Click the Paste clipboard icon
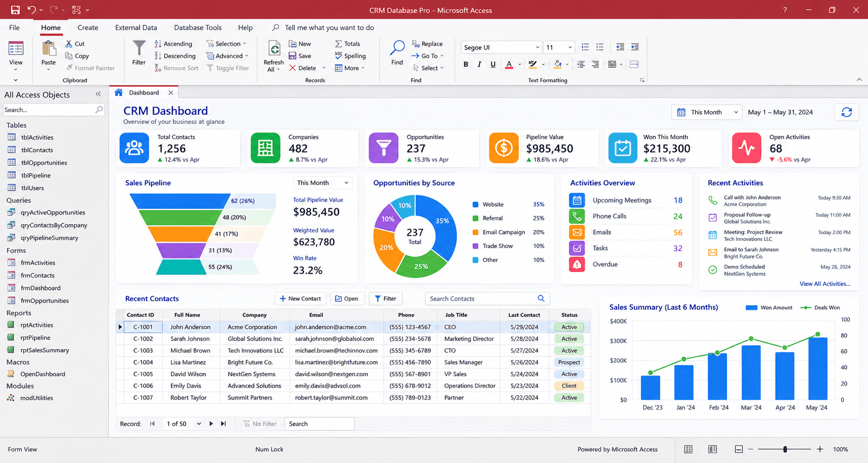This screenshot has width=868, height=463. [49, 49]
